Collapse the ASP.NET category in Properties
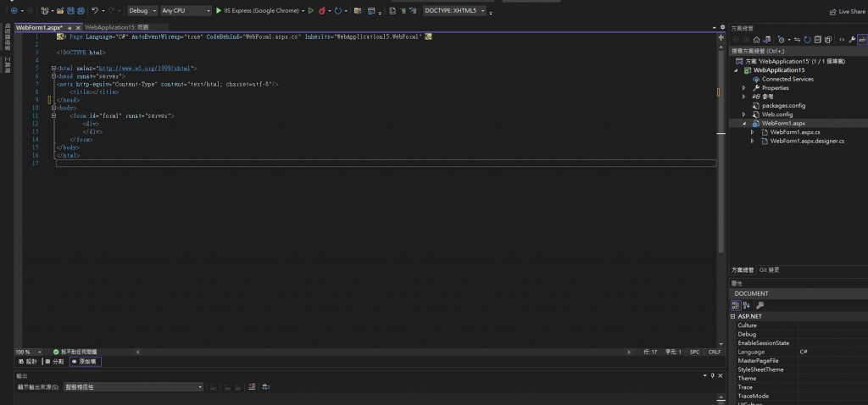 pos(733,317)
